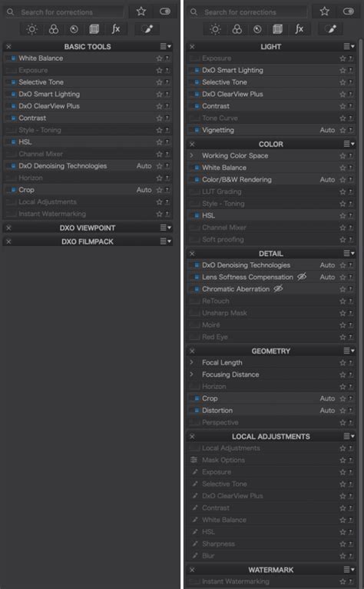This screenshot has height=589, width=364.
Task: Favorite star for Distortion row
Action: pyautogui.click(x=342, y=411)
